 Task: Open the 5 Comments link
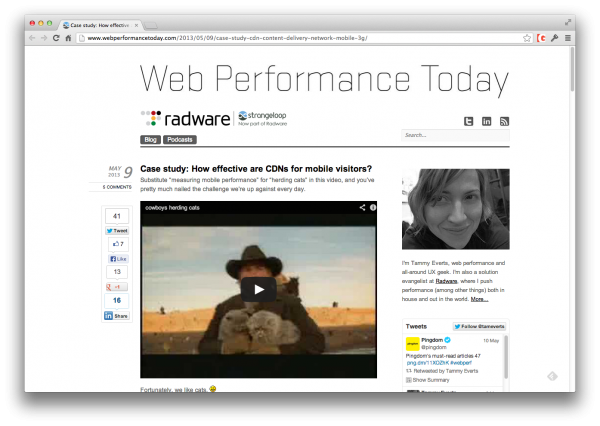coord(117,187)
